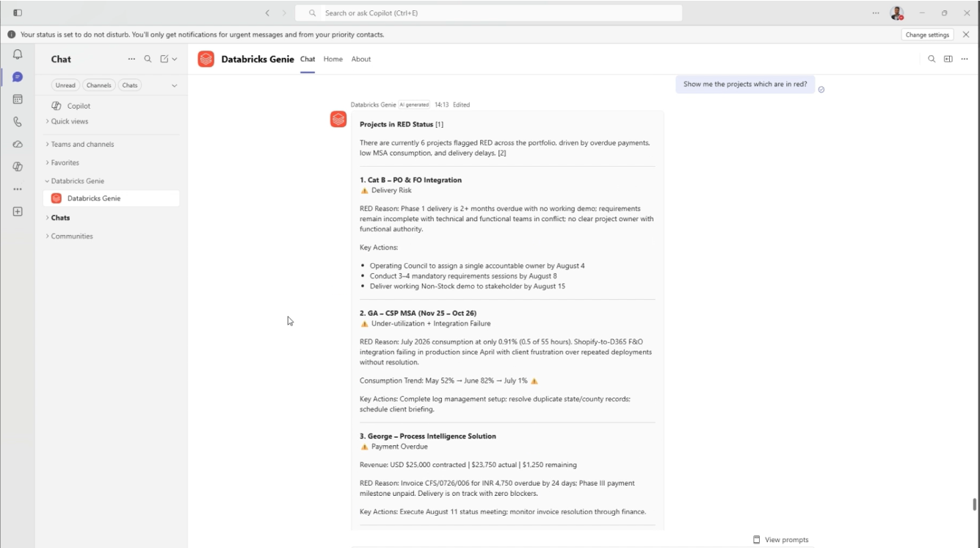Screen dimensions: 980x548
Task: Click the search or ask Copilot box
Action: (488, 12)
